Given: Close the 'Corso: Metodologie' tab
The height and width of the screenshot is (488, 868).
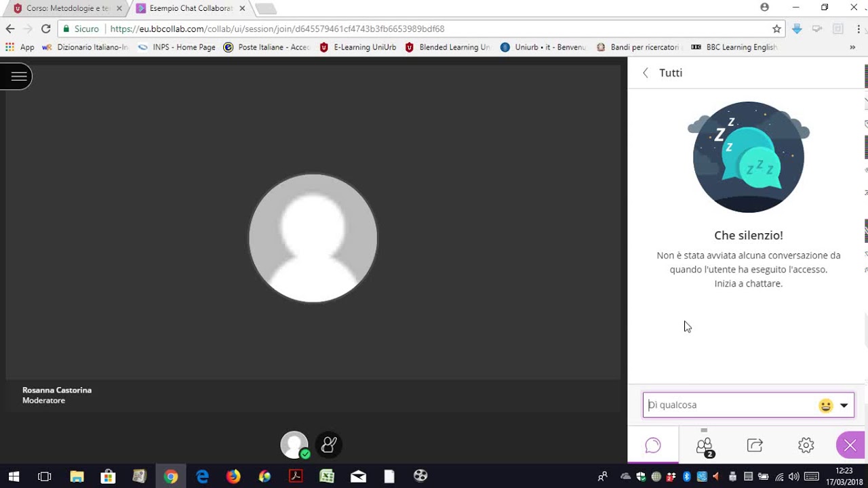Looking at the screenshot, I should click(x=119, y=8).
